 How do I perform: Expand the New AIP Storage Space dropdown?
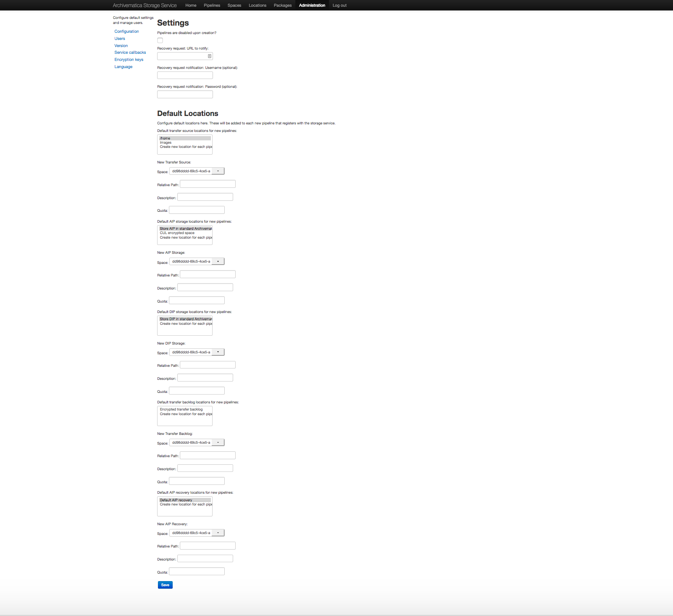click(x=197, y=261)
